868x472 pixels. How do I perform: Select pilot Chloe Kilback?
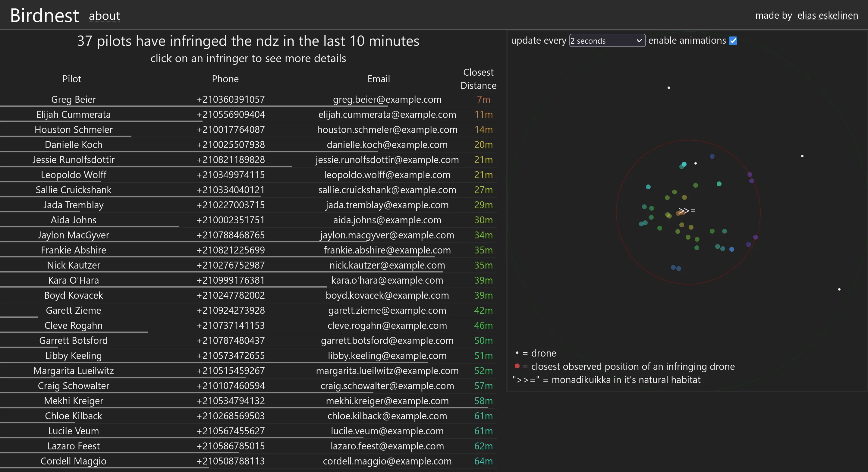point(74,416)
